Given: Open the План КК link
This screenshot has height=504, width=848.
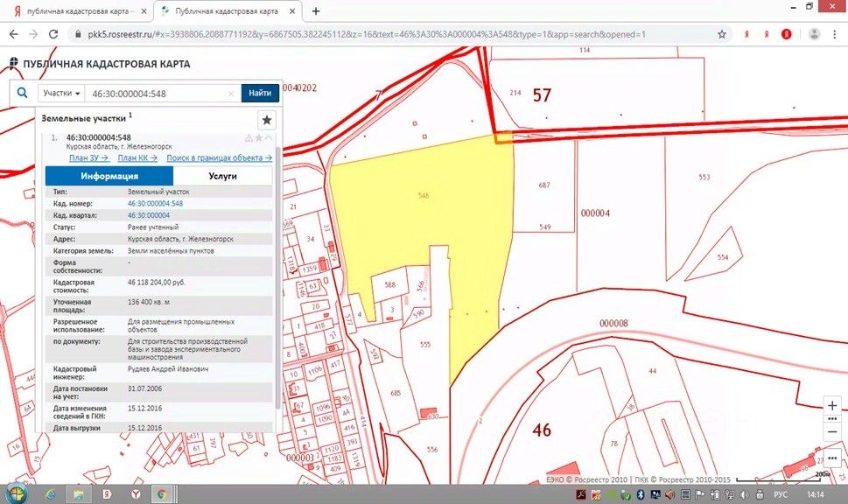Looking at the screenshot, I should (137, 157).
